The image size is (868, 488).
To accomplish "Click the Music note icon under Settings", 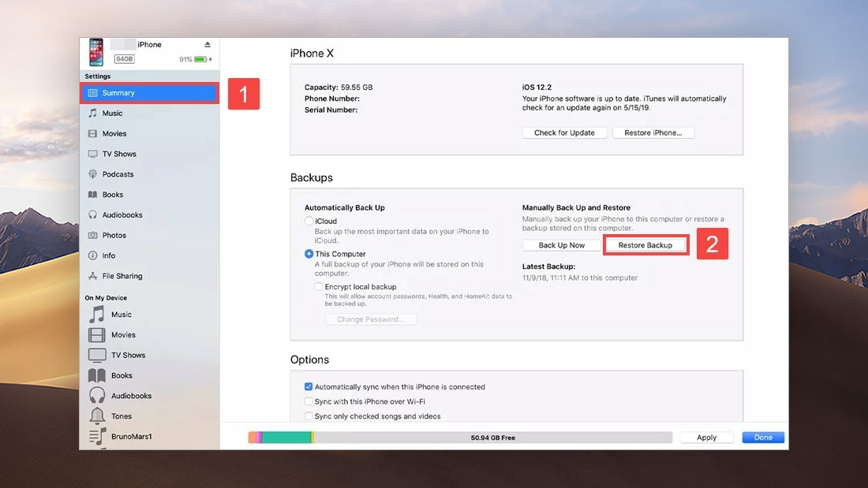I will coord(92,113).
